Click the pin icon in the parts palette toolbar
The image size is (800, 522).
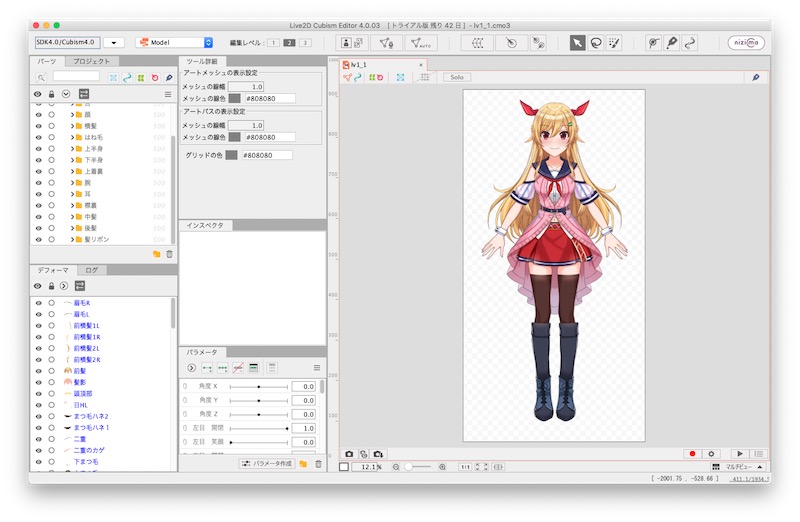click(x=169, y=78)
